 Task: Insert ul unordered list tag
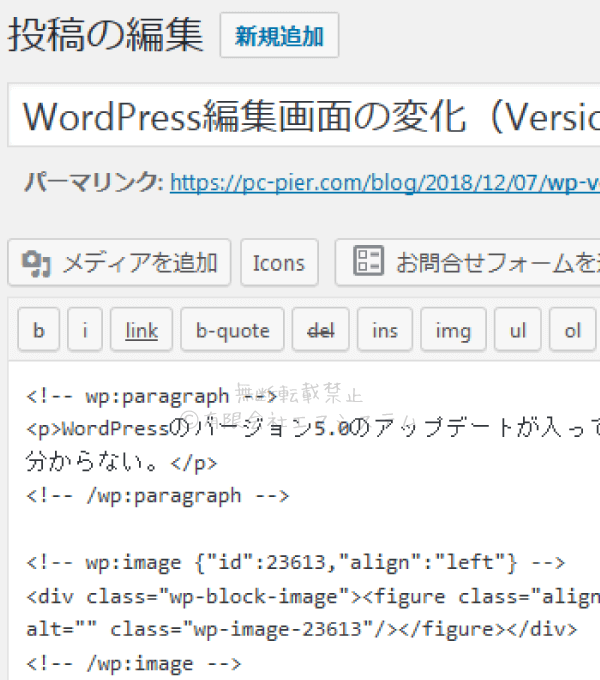(x=518, y=330)
